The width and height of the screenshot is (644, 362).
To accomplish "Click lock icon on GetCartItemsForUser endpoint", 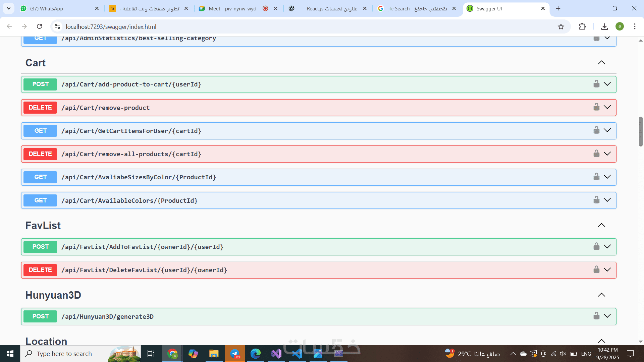I will [x=596, y=130].
